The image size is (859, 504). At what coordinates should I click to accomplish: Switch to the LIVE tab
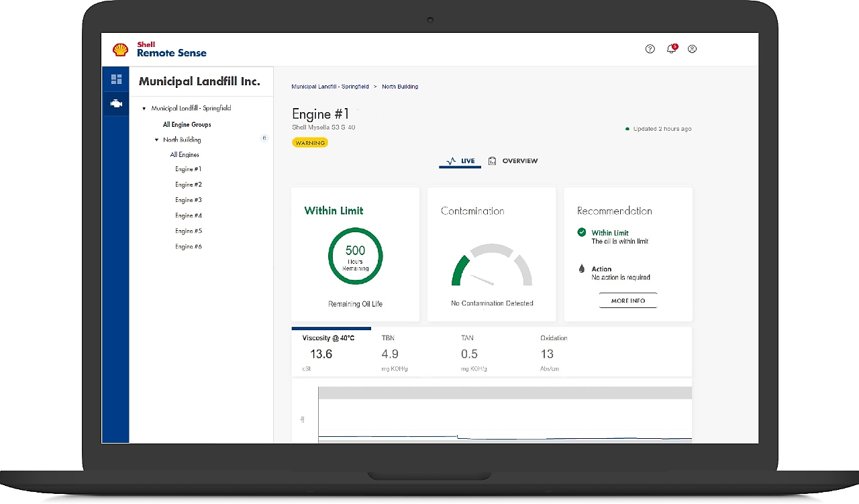tap(460, 161)
